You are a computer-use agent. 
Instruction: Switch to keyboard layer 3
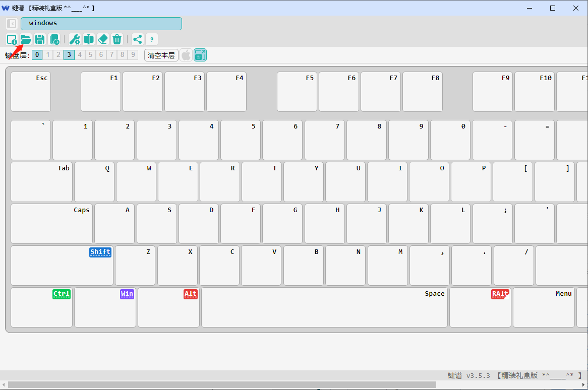[x=69, y=55]
